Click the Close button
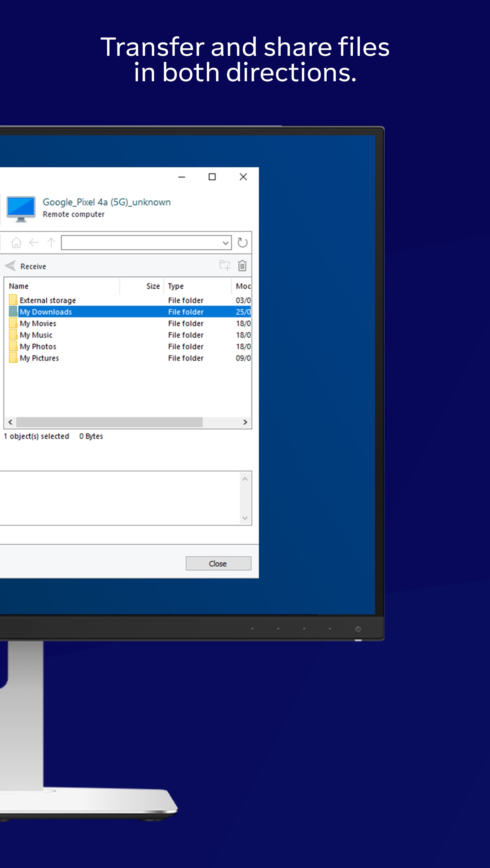This screenshot has width=490, height=868. pyautogui.click(x=218, y=563)
